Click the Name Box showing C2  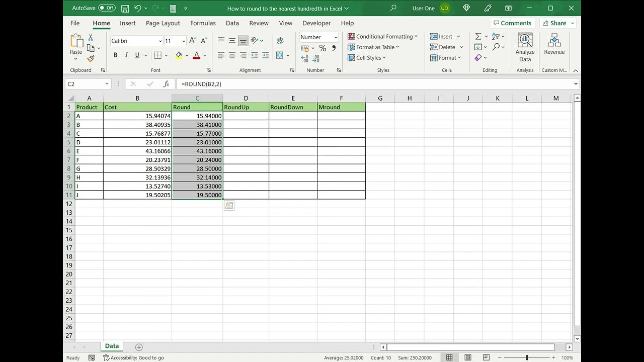[x=88, y=84]
